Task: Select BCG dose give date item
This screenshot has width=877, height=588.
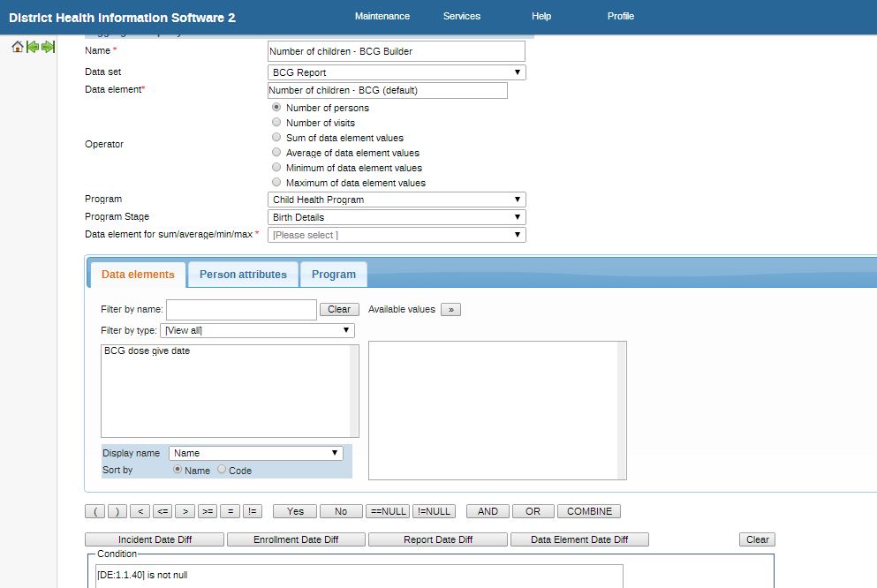Action: click(147, 351)
